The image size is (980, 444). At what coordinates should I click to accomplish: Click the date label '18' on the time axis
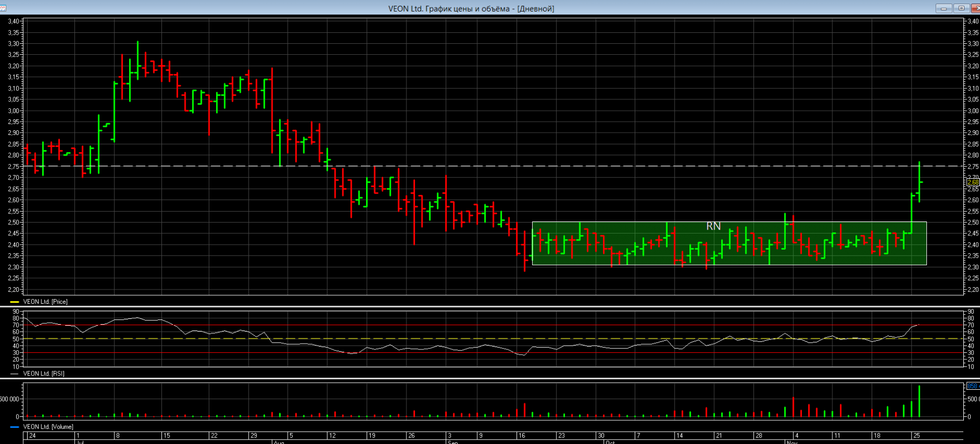(x=876, y=435)
